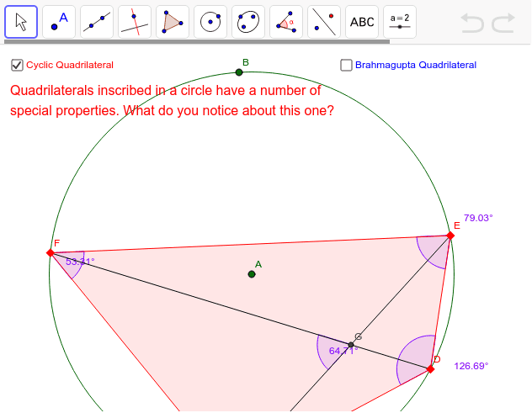This screenshot has height=413, width=532.
Task: Click the 79.03° angle label
Action: click(x=478, y=218)
